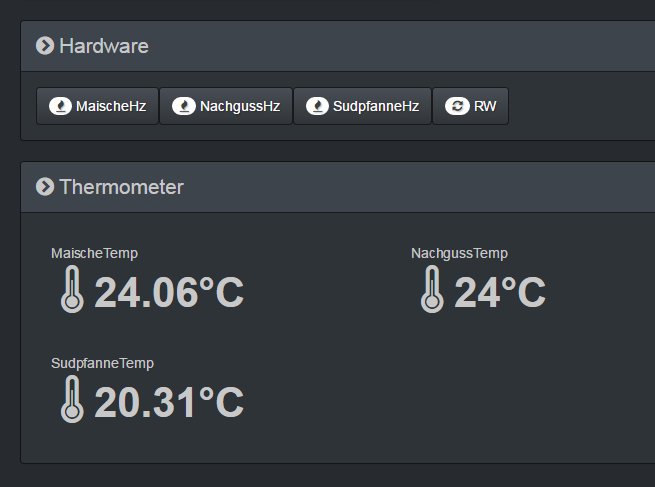Select the Hardware panel title
The image size is (655, 487).
[x=104, y=46]
